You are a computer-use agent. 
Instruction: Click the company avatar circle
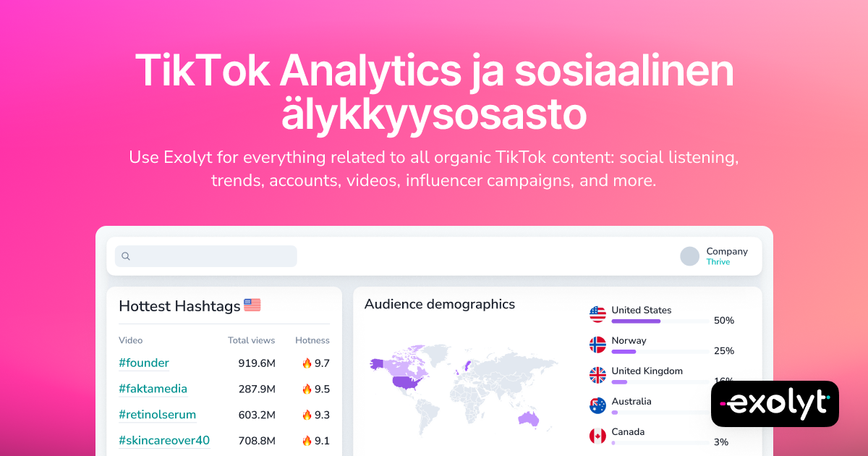pyautogui.click(x=690, y=256)
